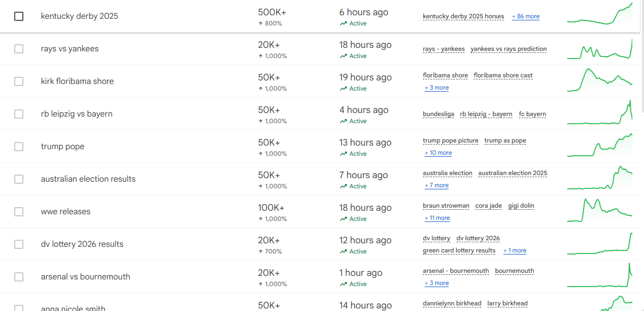This screenshot has width=644, height=311.
Task: Click Active status icon for kirk floribama shore
Action: coord(344,89)
